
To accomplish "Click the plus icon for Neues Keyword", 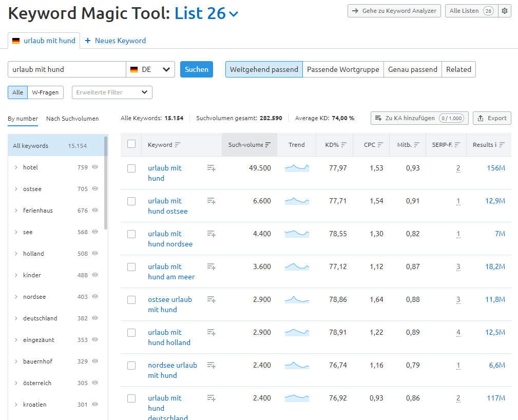I will pos(88,41).
